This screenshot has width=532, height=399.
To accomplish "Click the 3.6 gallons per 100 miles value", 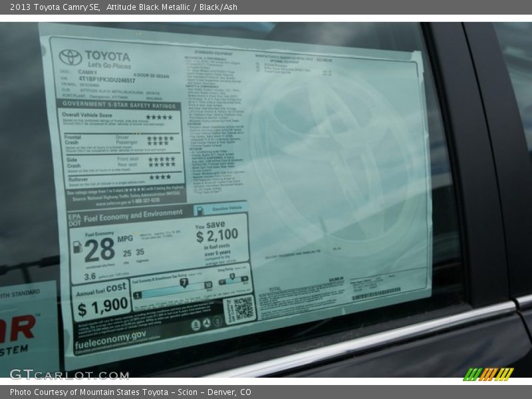I will coord(90,277).
